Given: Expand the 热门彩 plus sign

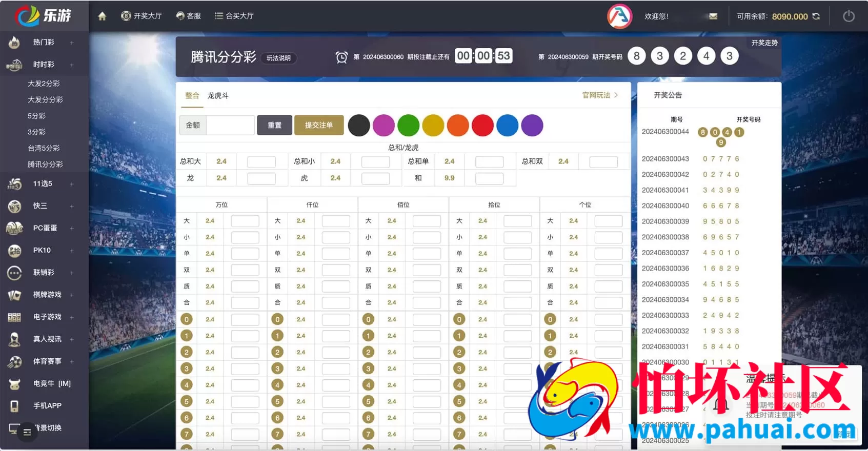Looking at the screenshot, I should pyautogui.click(x=72, y=43).
